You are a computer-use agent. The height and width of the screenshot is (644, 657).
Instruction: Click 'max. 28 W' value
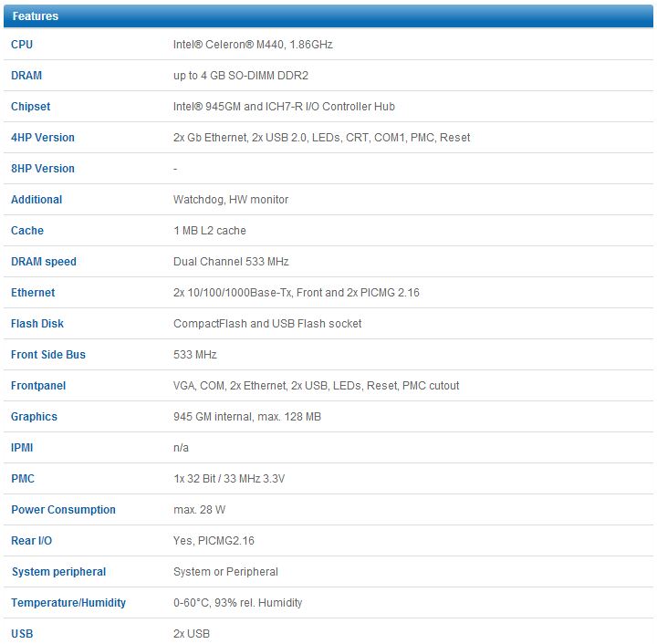pos(200,509)
